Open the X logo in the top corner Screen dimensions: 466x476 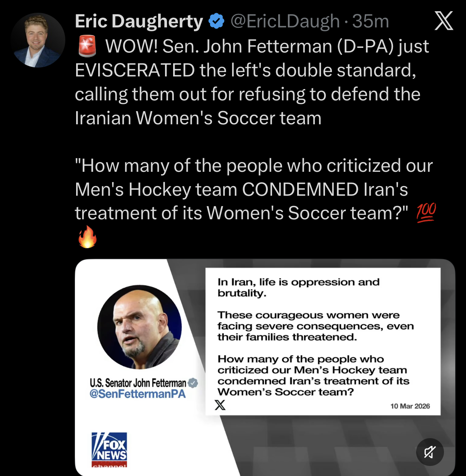click(444, 20)
